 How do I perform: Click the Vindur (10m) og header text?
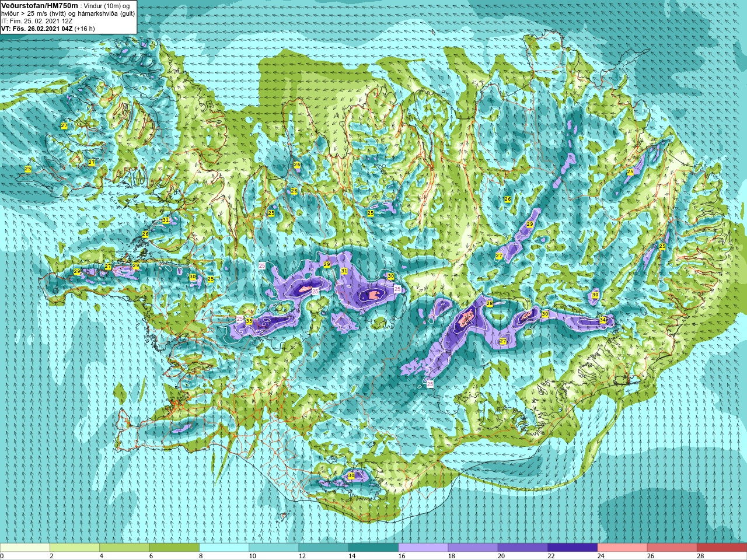(107, 5)
